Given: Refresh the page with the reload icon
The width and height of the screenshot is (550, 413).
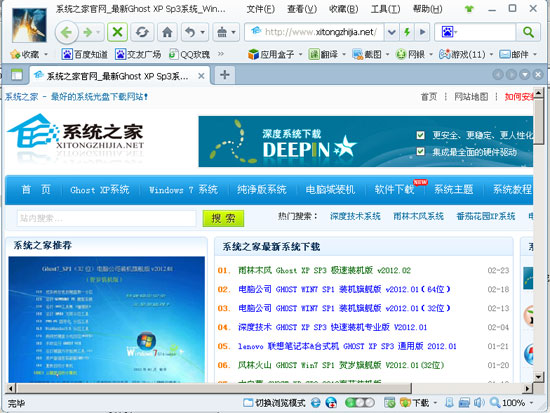Looking at the screenshot, I should pos(142,32).
